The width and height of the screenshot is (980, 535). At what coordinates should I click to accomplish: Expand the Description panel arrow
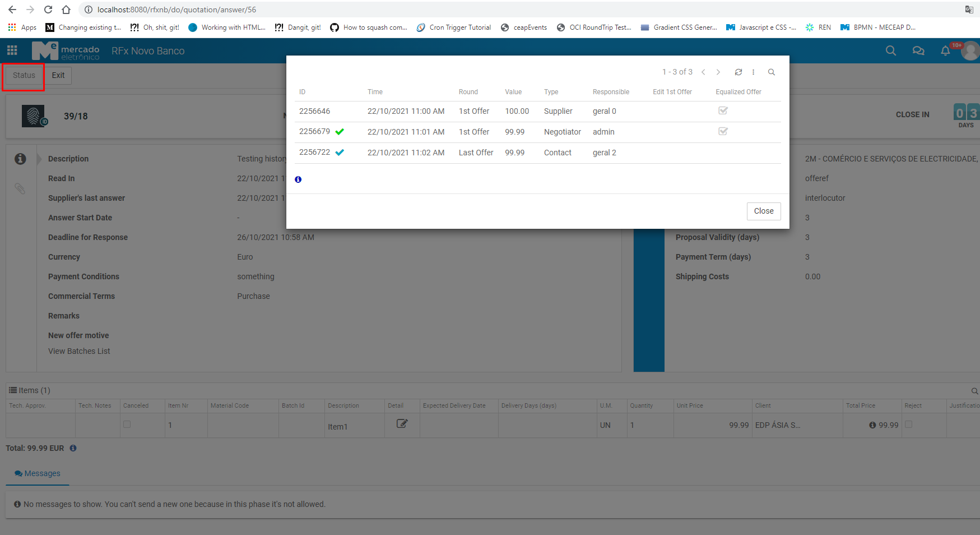point(39,159)
